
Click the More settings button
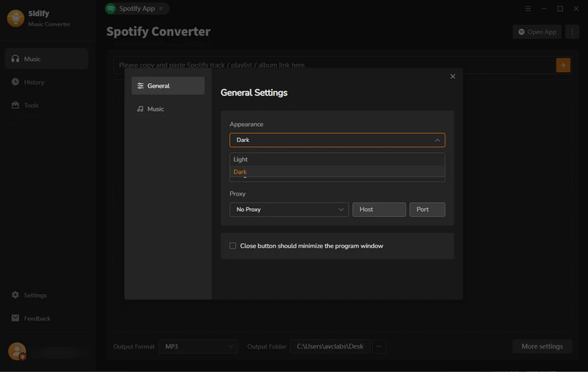(542, 346)
